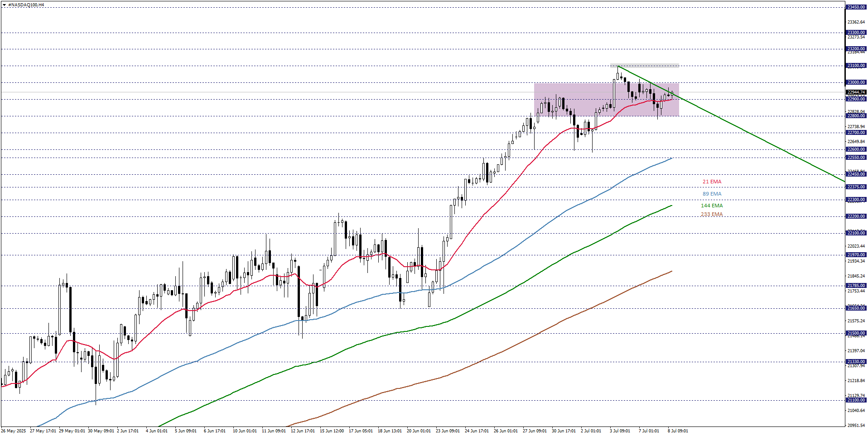The width and height of the screenshot is (868, 436).
Task: Click the 22100.00 price level label
Action: [x=856, y=233]
